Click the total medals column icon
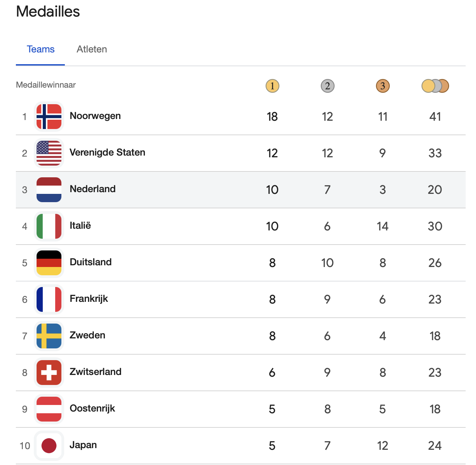The width and height of the screenshot is (476, 465). coord(435,86)
